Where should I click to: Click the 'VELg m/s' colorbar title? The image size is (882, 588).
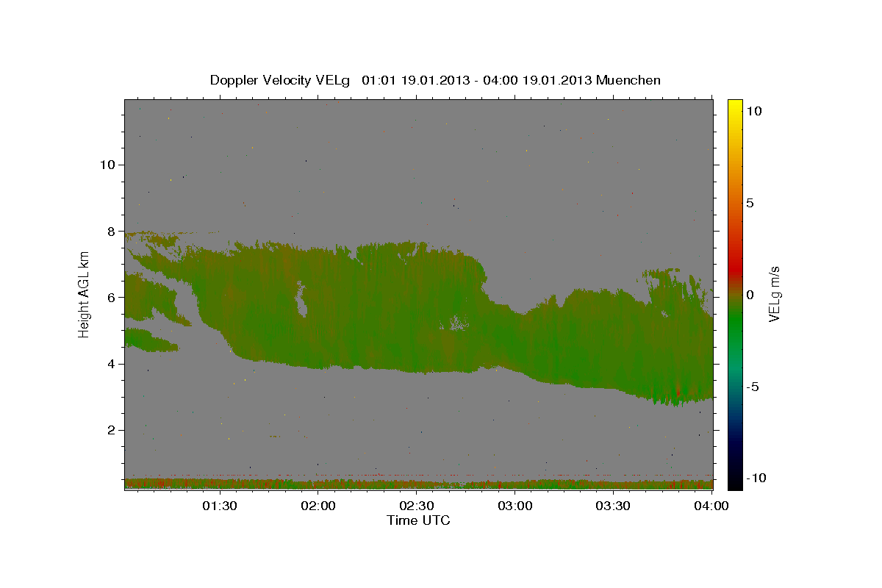tap(774, 294)
